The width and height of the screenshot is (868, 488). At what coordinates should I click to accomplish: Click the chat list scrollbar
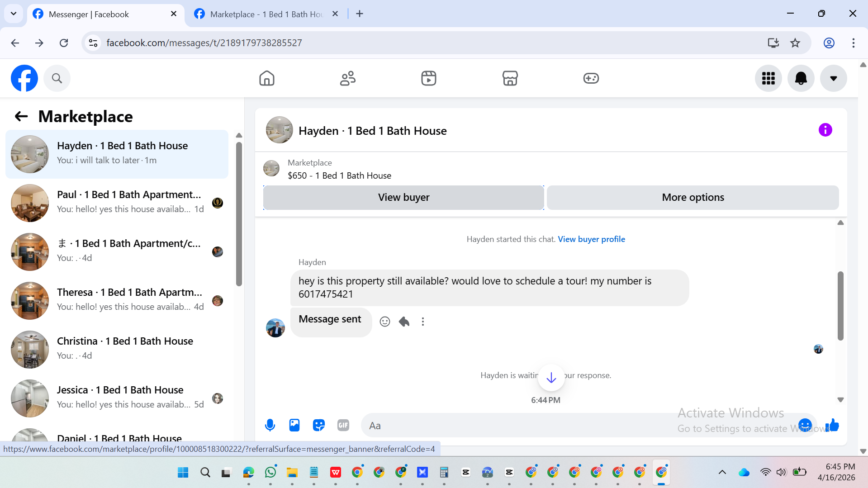point(239,214)
